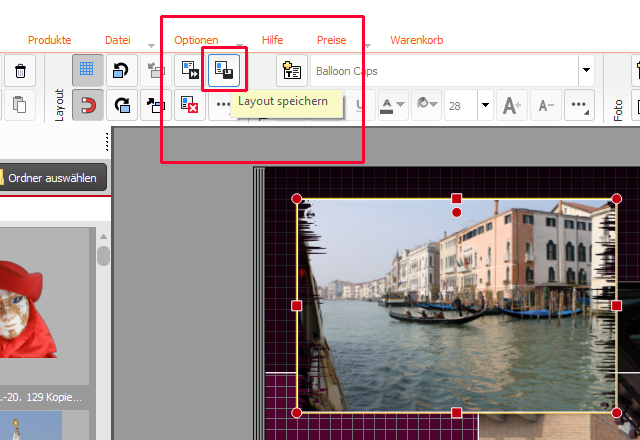Click the Warenkorb link
Image resolution: width=640 pixels, height=440 pixels.
416,40
